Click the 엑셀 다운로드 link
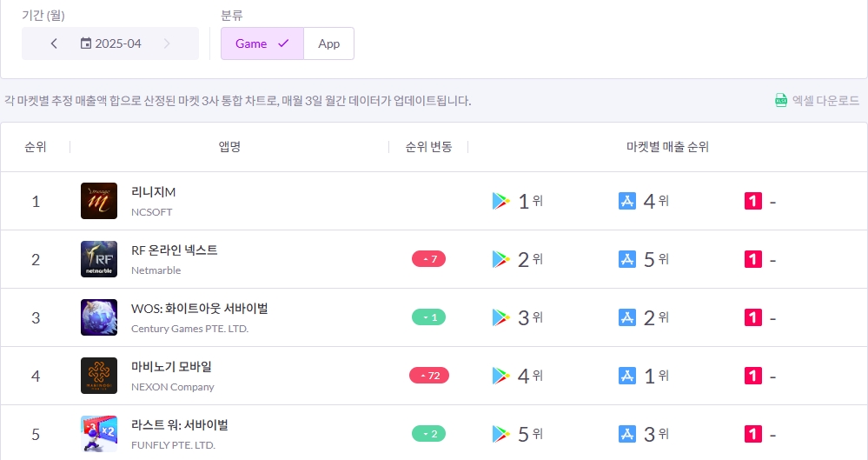 [825, 101]
